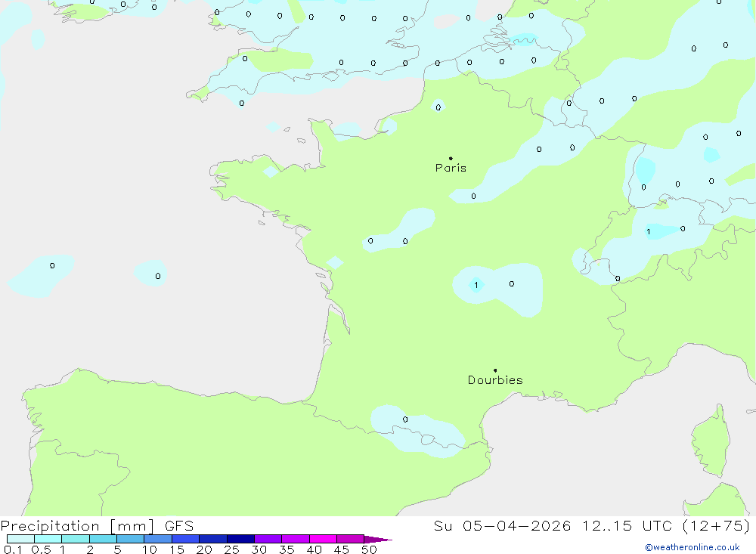Click the 0.5–1 mm legend swatch
Image resolution: width=756 pixels, height=554 pixels.
[48, 539]
